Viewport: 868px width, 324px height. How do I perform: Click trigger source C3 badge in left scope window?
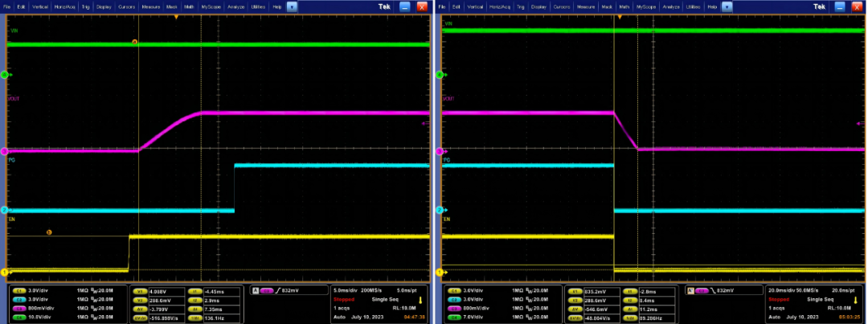click(267, 291)
